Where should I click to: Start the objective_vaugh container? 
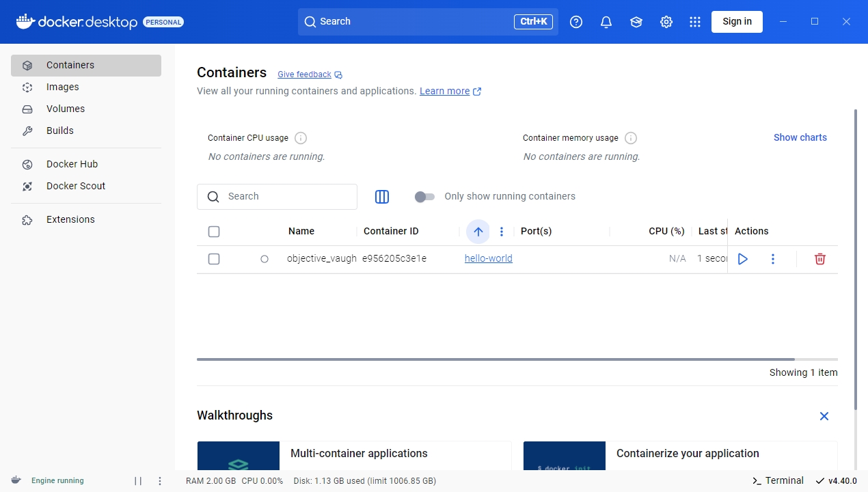743,259
